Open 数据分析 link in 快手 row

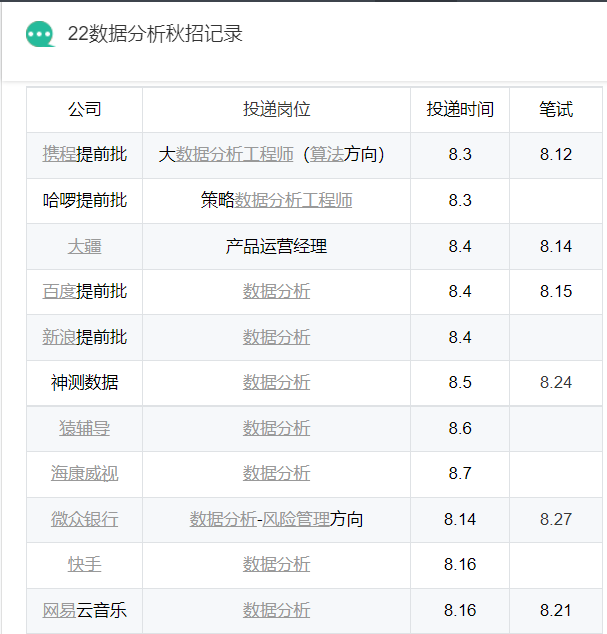click(277, 564)
